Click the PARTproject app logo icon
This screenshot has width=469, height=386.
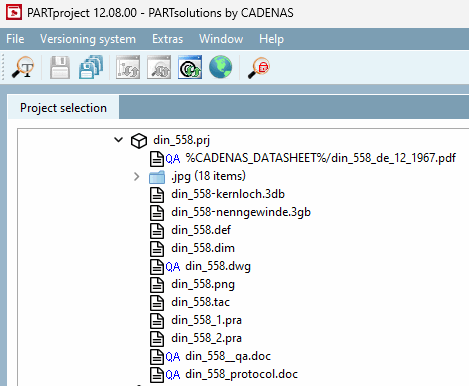[x=14, y=12]
